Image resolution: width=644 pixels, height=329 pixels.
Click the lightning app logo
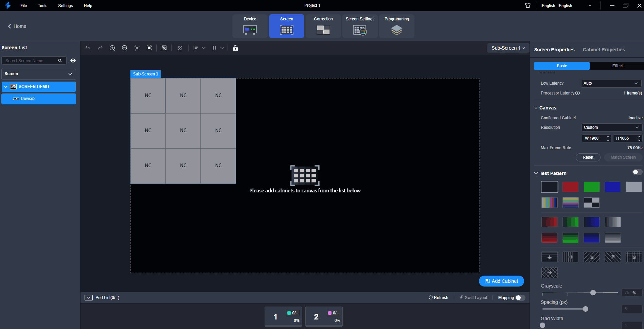8,5
